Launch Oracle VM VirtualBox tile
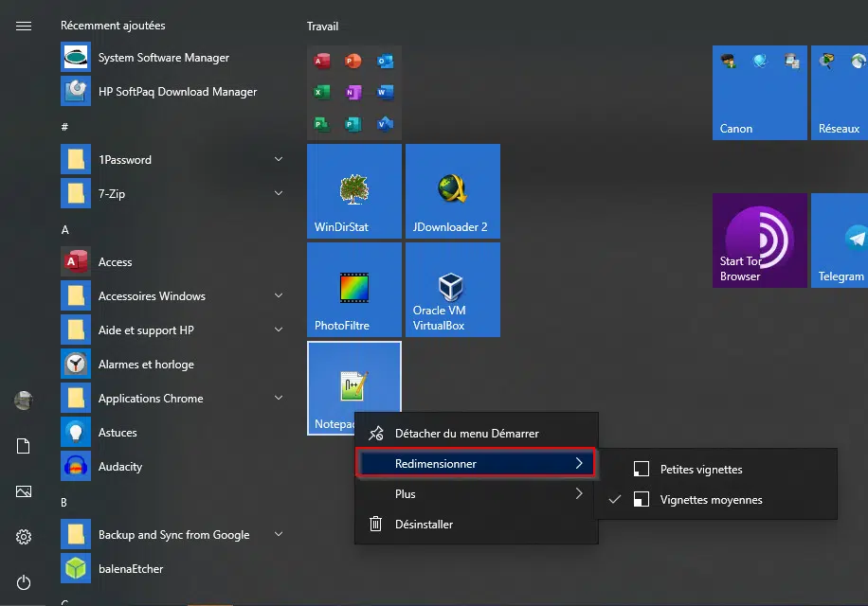The image size is (868, 606). pos(453,290)
